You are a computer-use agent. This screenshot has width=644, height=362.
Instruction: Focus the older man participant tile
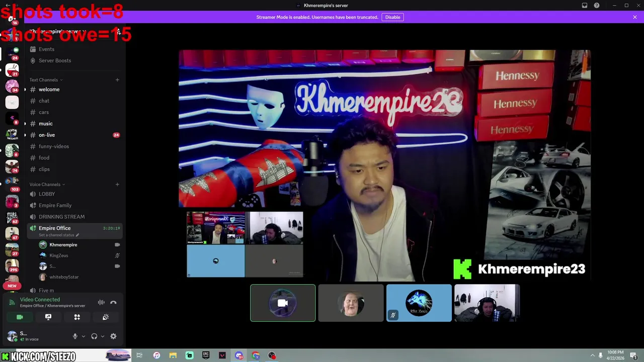tap(351, 303)
